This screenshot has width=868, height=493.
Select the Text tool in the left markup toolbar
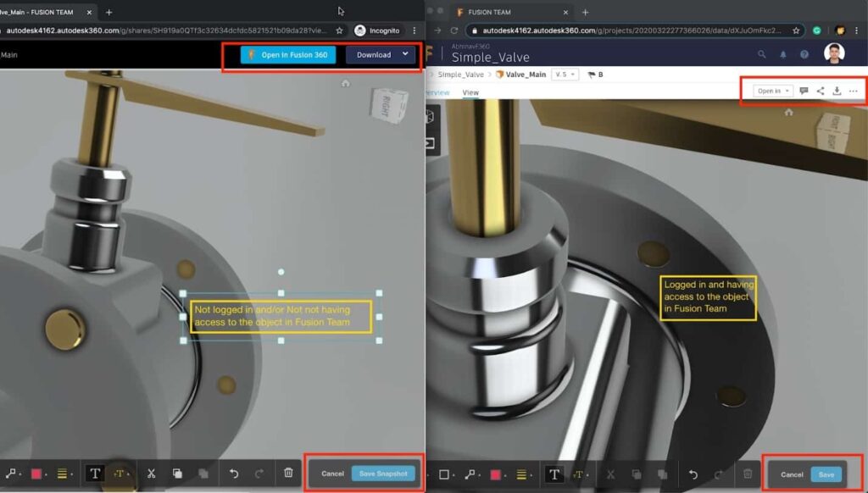click(95, 472)
